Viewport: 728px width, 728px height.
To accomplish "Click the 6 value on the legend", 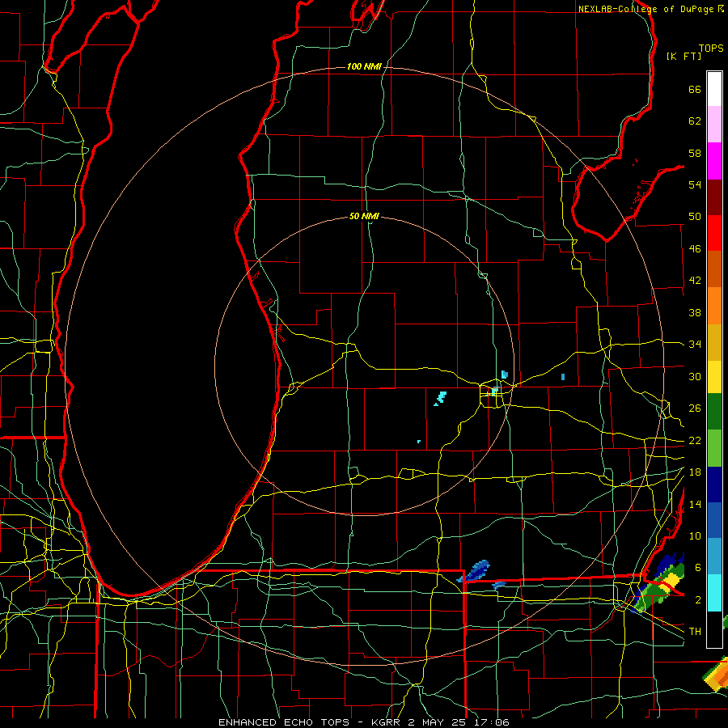I will tap(698, 568).
